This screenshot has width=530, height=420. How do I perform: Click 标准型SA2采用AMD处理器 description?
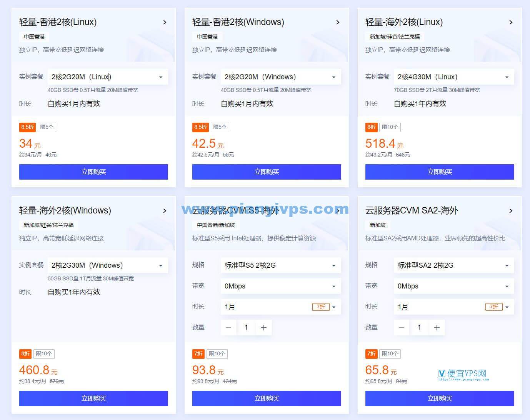pos(435,238)
